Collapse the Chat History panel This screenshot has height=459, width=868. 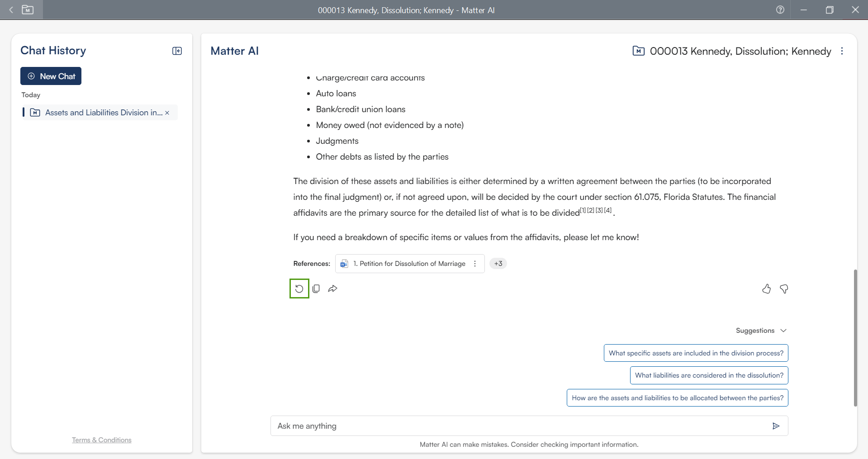point(177,51)
